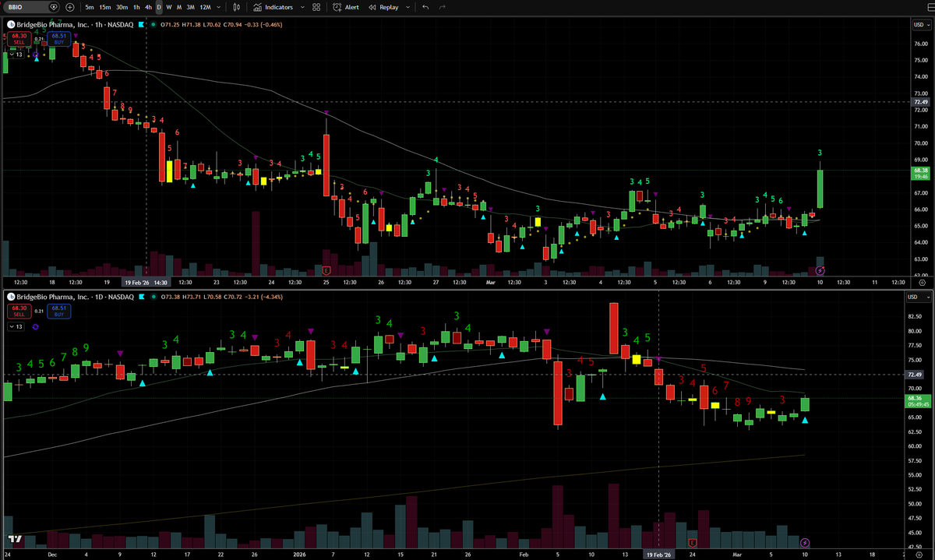Image resolution: width=935 pixels, height=560 pixels.
Task: Select the 5m timeframe
Action: pos(90,7)
